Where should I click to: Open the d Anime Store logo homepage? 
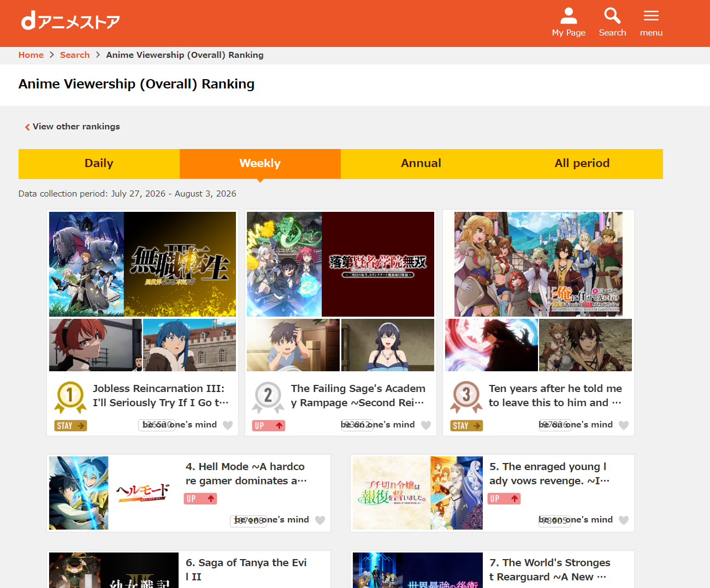pyautogui.click(x=70, y=21)
